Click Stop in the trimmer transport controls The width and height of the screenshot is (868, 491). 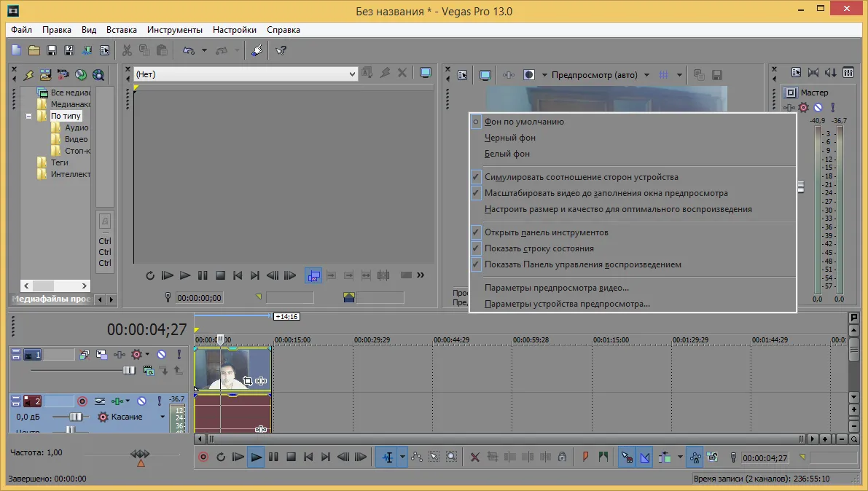(x=220, y=275)
